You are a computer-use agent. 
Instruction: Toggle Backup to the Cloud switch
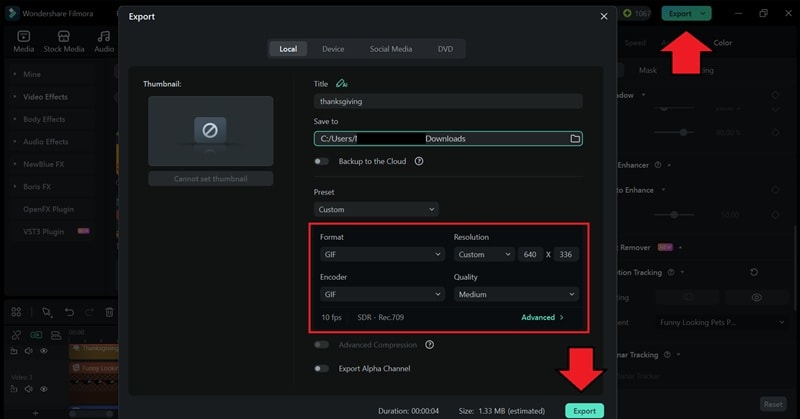321,161
